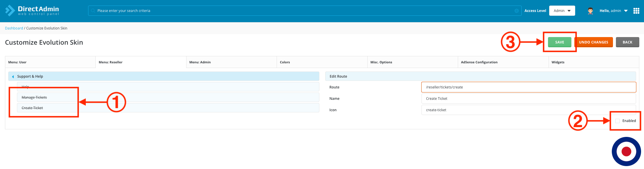This screenshot has height=169, width=644.
Task: Expand the Hello, admin user menu
Action: click(x=613, y=11)
